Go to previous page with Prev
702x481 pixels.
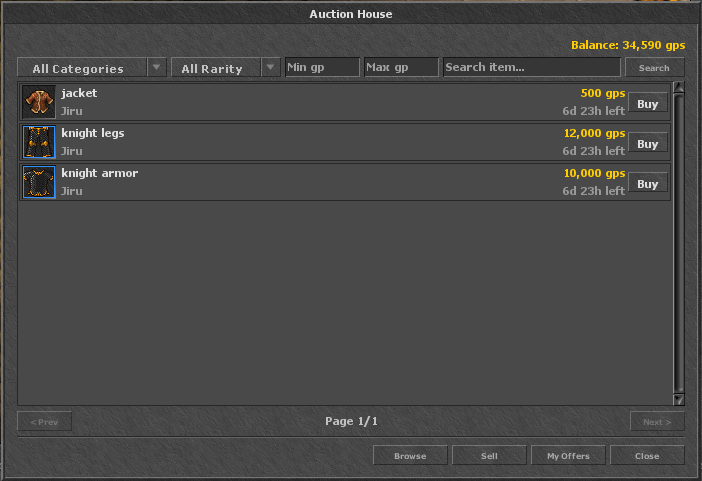44,421
